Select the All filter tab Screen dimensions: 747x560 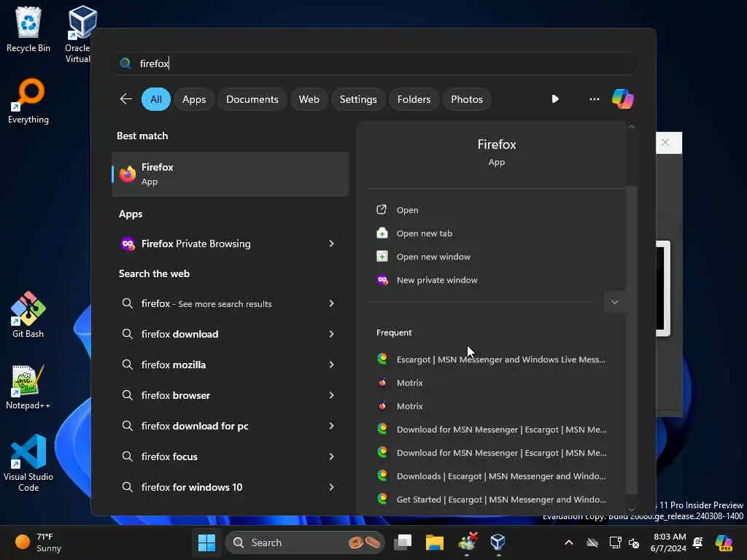pyautogui.click(x=156, y=99)
